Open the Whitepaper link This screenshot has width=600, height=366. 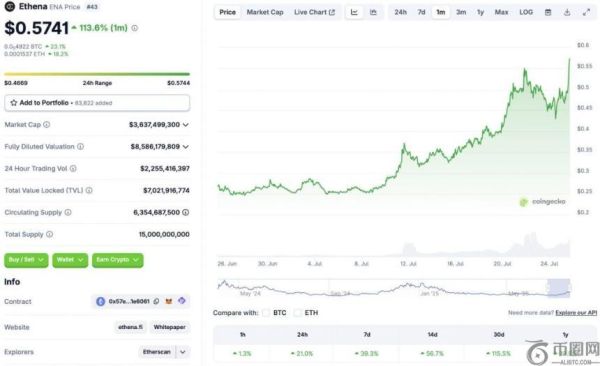point(170,327)
